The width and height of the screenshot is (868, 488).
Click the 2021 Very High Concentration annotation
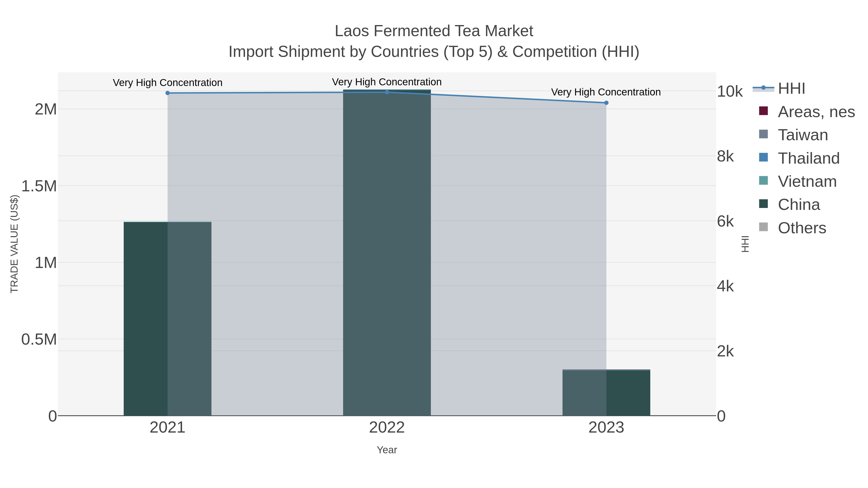168,82
